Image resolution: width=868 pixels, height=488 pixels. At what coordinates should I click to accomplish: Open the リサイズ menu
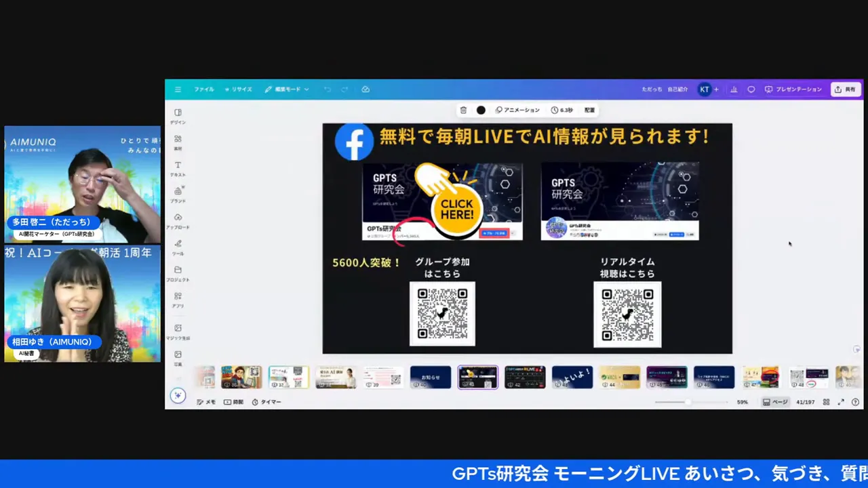click(239, 89)
